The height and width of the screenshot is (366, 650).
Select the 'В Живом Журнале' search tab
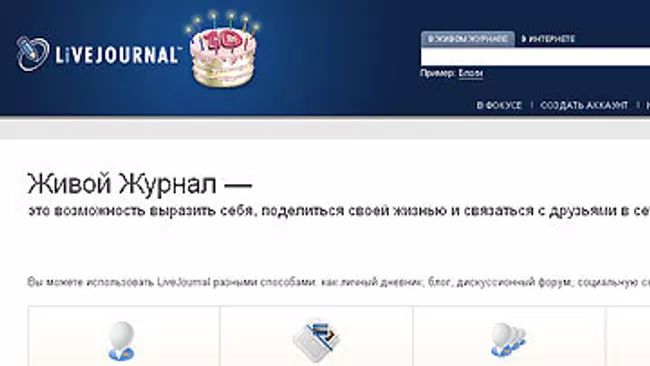coord(468,39)
